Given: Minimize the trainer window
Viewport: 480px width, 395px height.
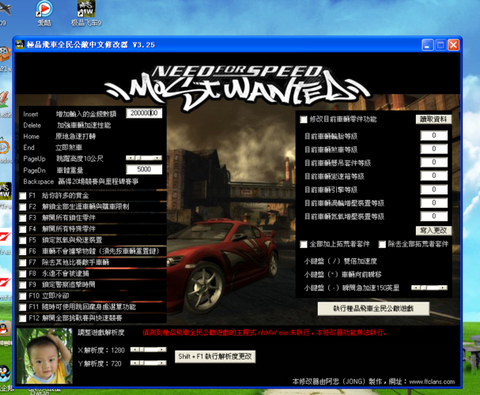Looking at the screenshot, I should click(x=427, y=45).
